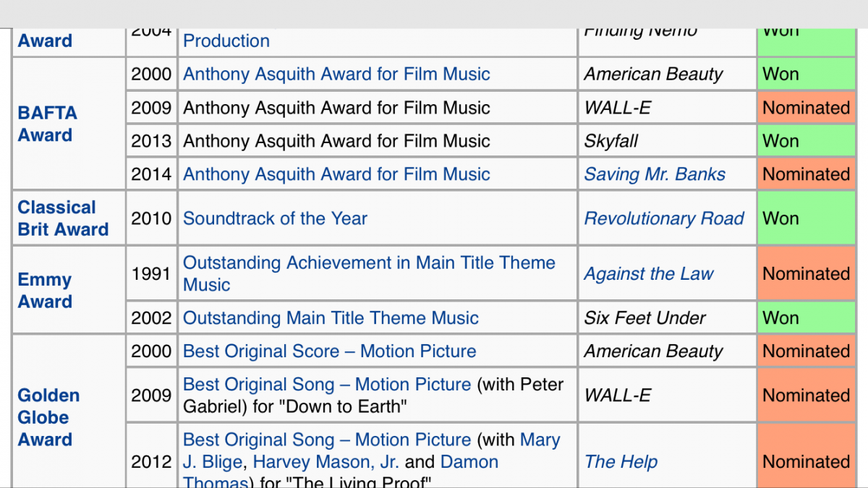Click 2009 Best Original Song – Motion Picture link

327,385
